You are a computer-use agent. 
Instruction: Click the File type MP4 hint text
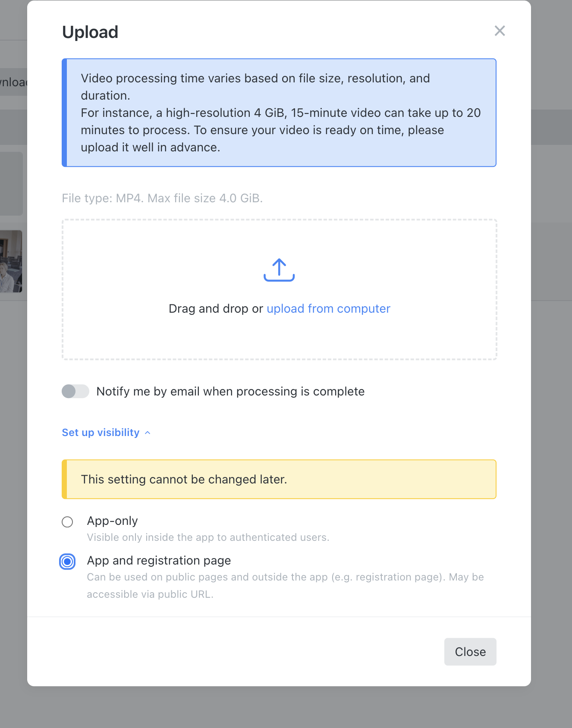[162, 198]
